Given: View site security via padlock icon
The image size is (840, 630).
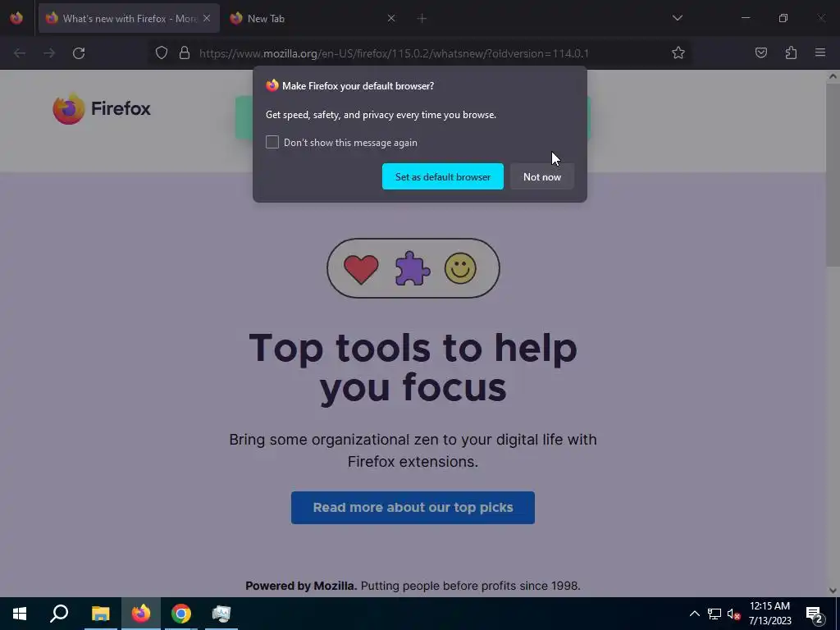Looking at the screenshot, I should [185, 53].
